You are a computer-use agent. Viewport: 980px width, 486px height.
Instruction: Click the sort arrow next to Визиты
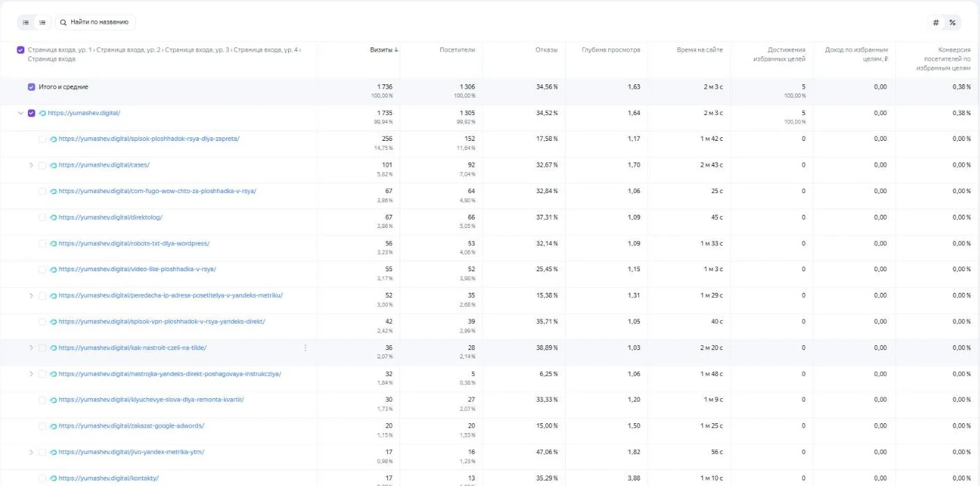pos(397,50)
